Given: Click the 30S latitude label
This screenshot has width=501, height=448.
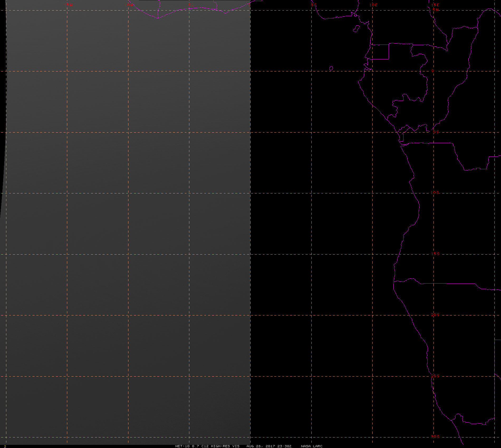Looking at the screenshot, I should (435, 437).
